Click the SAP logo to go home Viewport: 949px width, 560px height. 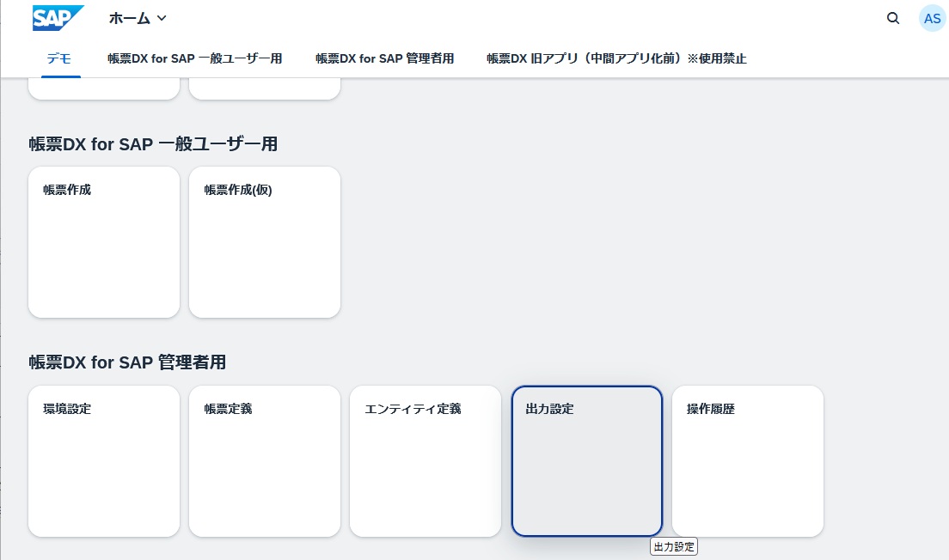tap(58, 17)
